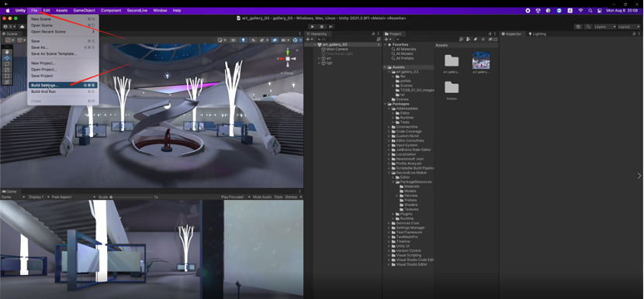Click Search by Label icon in Project

476,40
